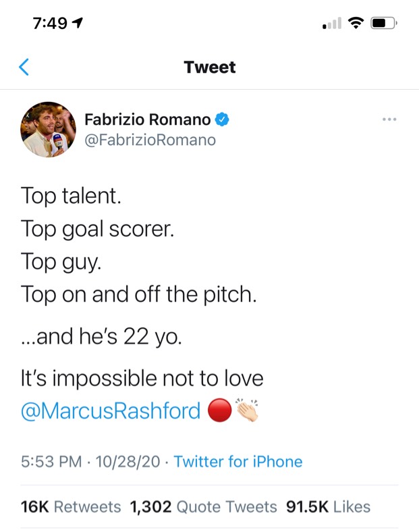Tap the 5:53 PM · 10/28/20 timestamp
419x532 pixels.
[90, 461]
